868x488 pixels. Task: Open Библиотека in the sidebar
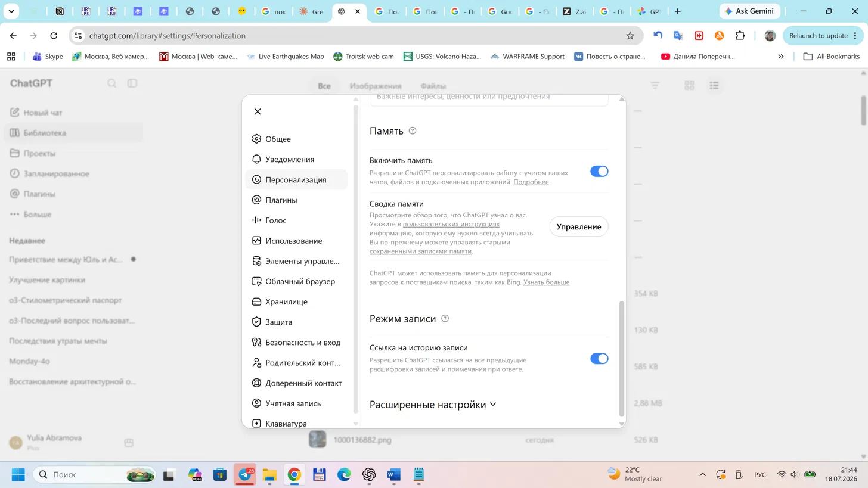(x=73, y=133)
